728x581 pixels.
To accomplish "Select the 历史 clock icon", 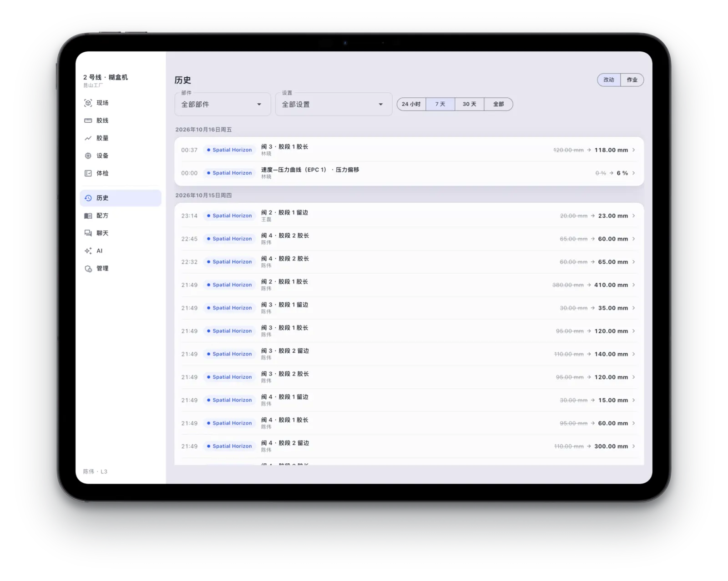I will click(88, 198).
